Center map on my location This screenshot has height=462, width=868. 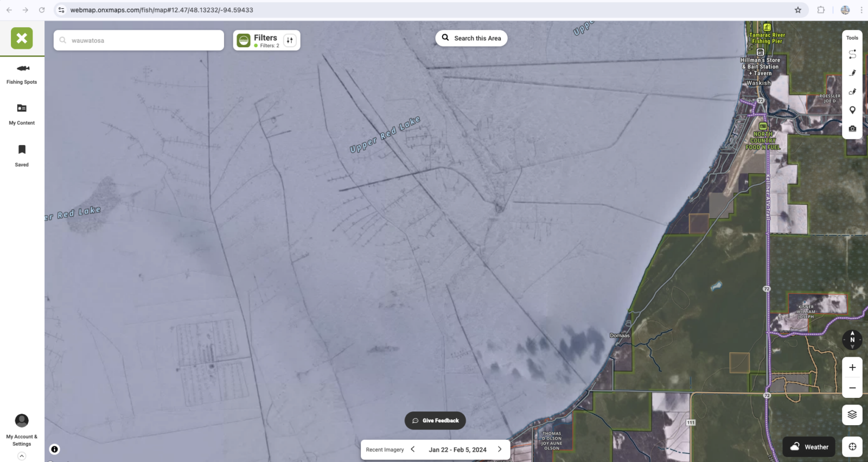[852, 447]
